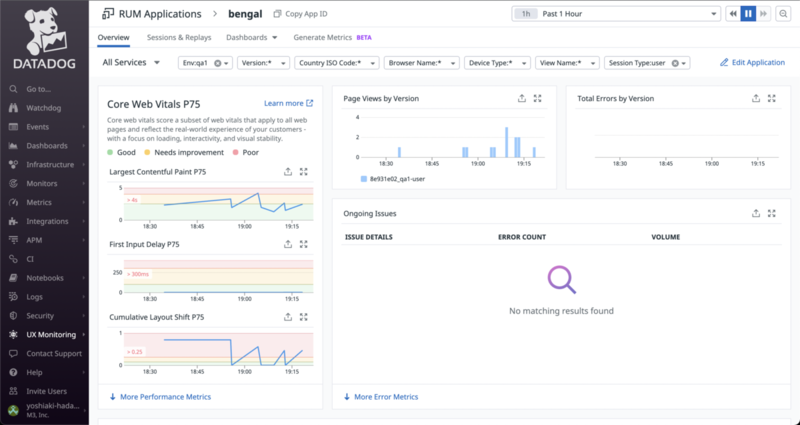
Task: Open Browser Name filter dropdown
Action: coord(421,63)
